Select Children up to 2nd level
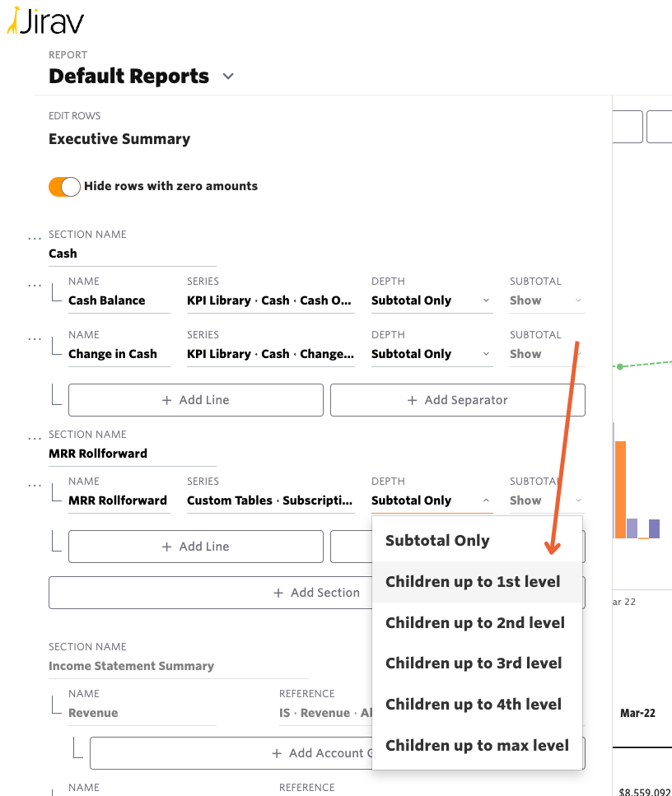Viewport: 672px width, 796px height. point(474,623)
